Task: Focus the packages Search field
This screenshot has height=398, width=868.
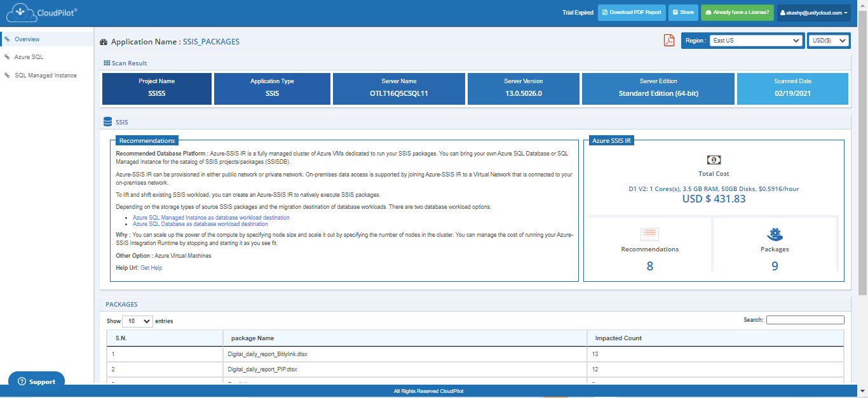Action: click(805, 320)
